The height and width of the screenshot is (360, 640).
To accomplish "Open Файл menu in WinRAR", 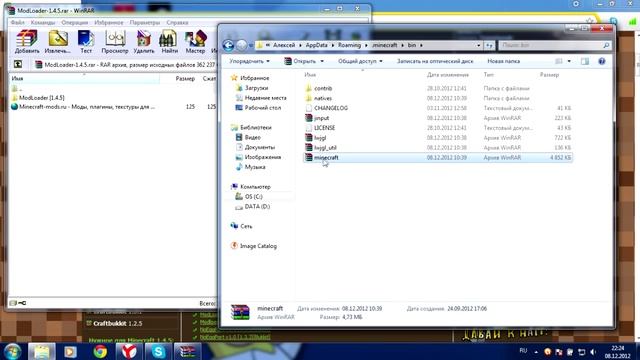I will coord(18,22).
